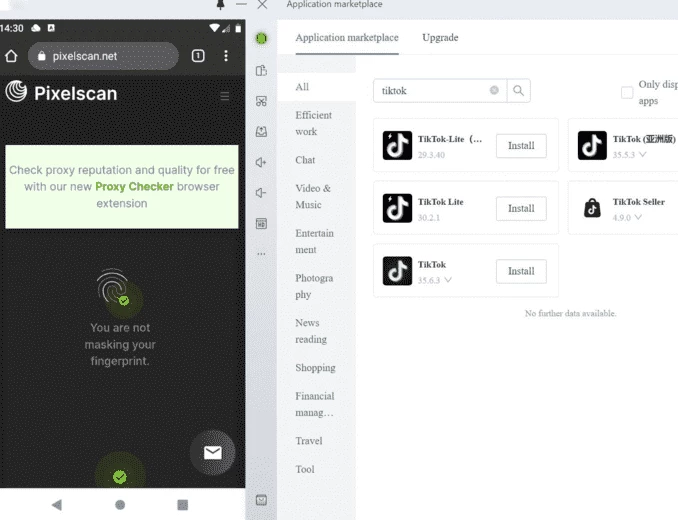Install TikTok-Lite version 29.3.40
Screen dimensions: 678x520
(x=521, y=146)
